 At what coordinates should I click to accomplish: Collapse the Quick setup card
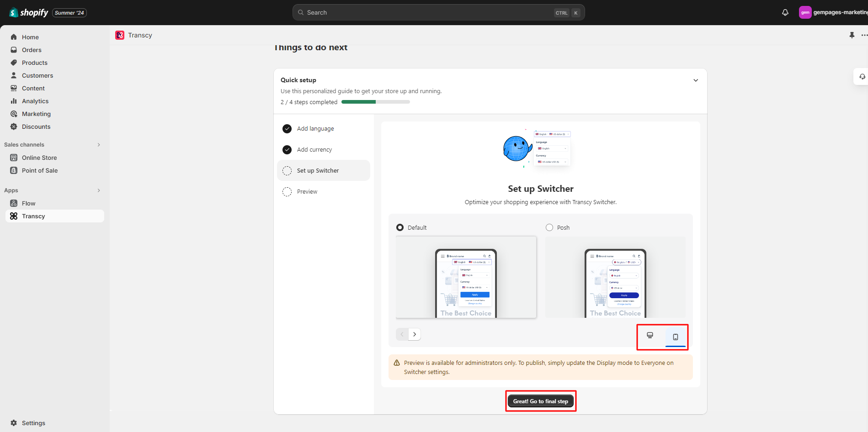[x=695, y=80]
